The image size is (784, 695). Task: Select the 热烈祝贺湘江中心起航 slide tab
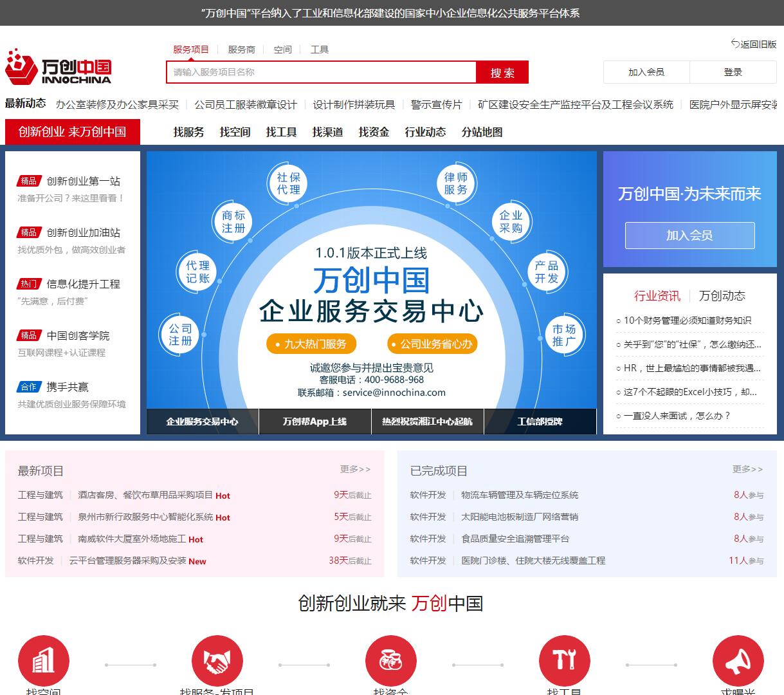point(428,422)
